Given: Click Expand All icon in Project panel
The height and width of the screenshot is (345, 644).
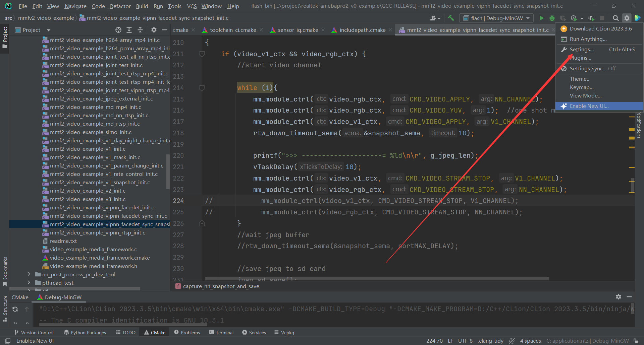Looking at the screenshot, I should (129, 30).
